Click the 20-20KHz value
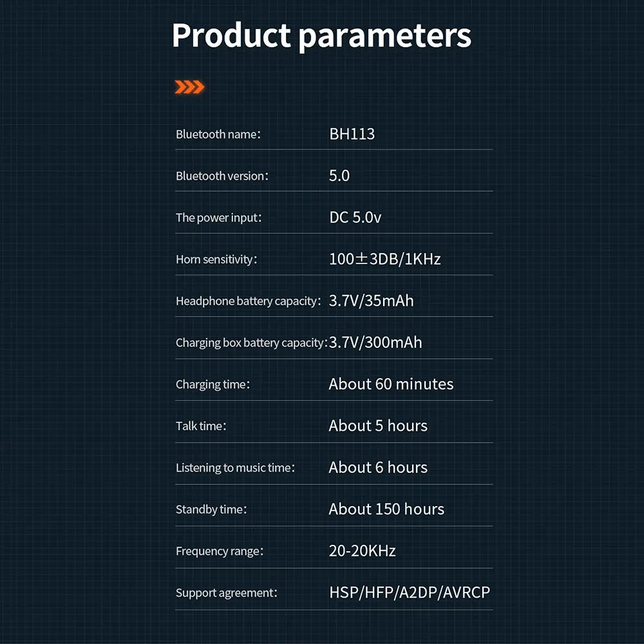Screen dimensions: 644x644 click(x=362, y=551)
